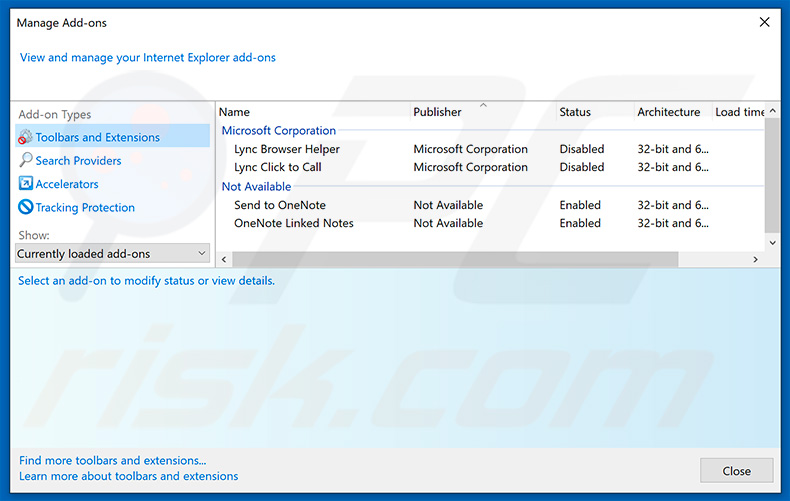The image size is (790, 501).
Task: Select the Lync Browser Helper add-on
Action: pyautogui.click(x=286, y=149)
